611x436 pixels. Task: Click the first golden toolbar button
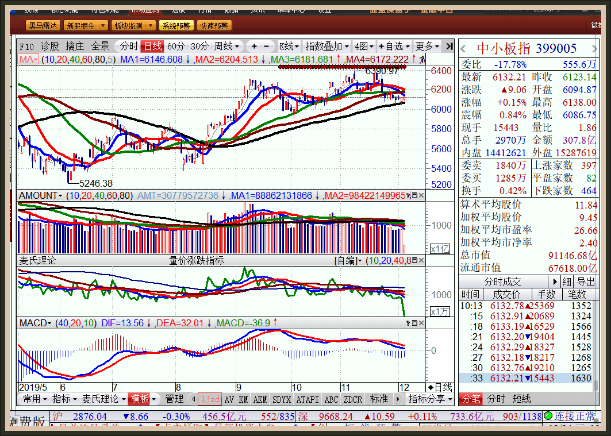coord(42,26)
